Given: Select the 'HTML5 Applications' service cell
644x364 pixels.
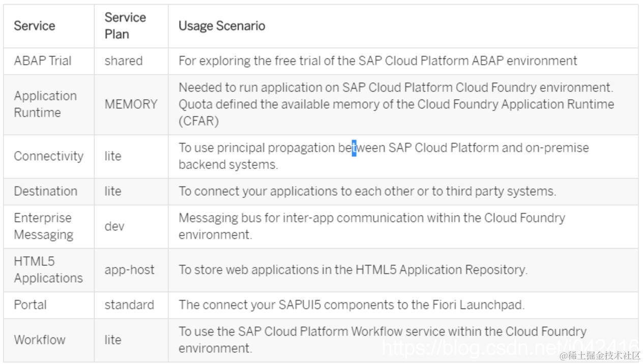Looking at the screenshot, I should 48,269.
